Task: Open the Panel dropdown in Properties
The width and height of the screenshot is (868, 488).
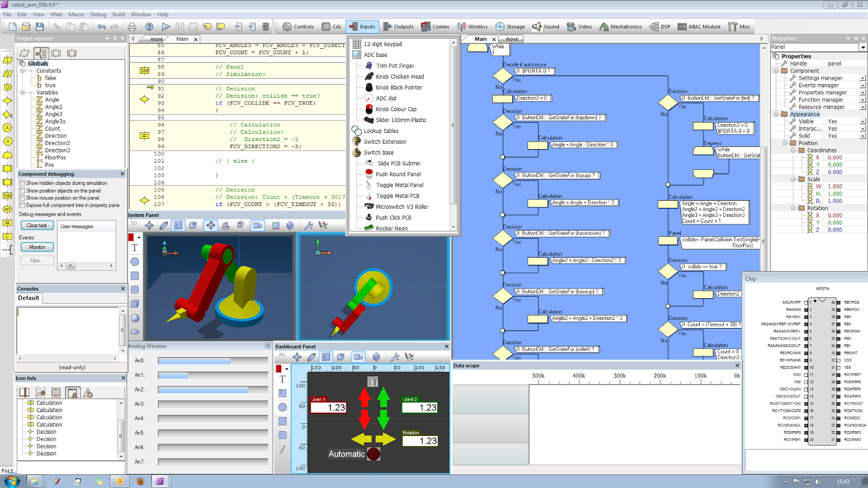Action: [x=863, y=47]
